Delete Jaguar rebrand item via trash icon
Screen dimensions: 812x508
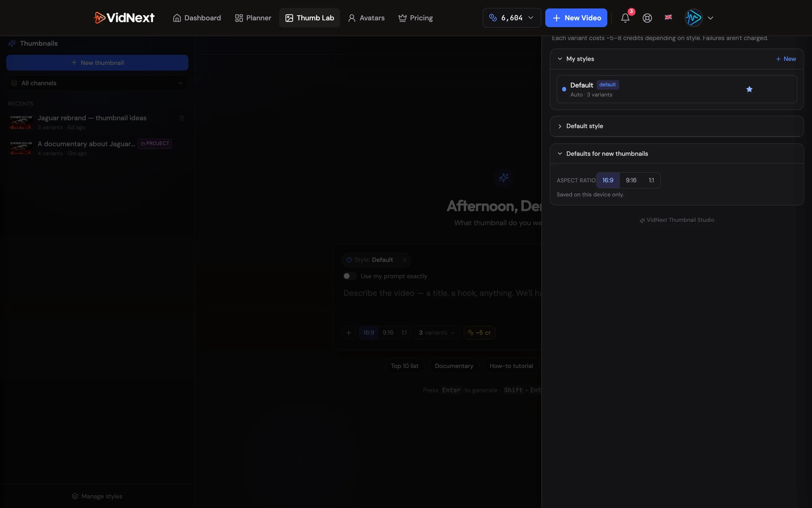tap(182, 118)
